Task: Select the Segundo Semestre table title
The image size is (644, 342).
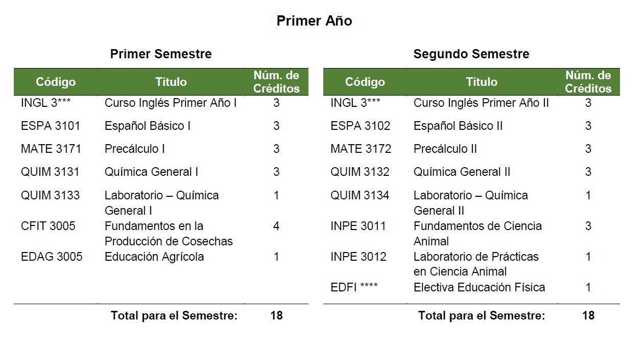Action: (471, 54)
